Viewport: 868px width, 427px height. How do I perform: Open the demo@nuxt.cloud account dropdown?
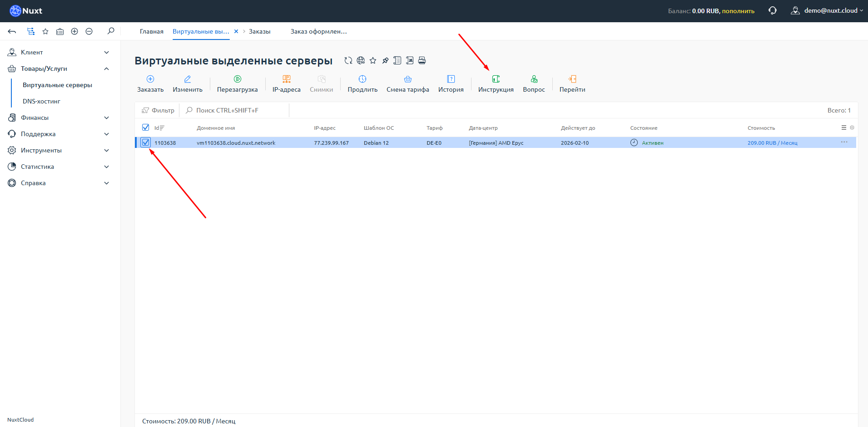click(x=828, y=10)
